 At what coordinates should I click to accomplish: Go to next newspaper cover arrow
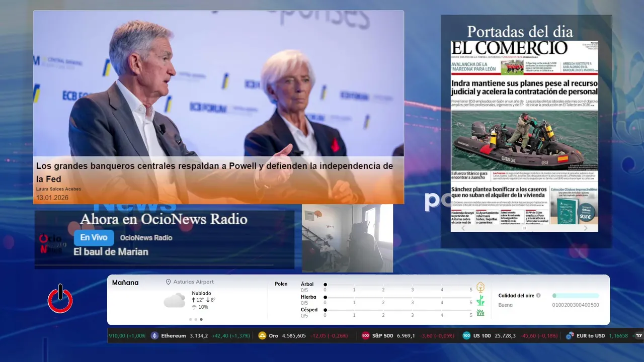(586, 228)
